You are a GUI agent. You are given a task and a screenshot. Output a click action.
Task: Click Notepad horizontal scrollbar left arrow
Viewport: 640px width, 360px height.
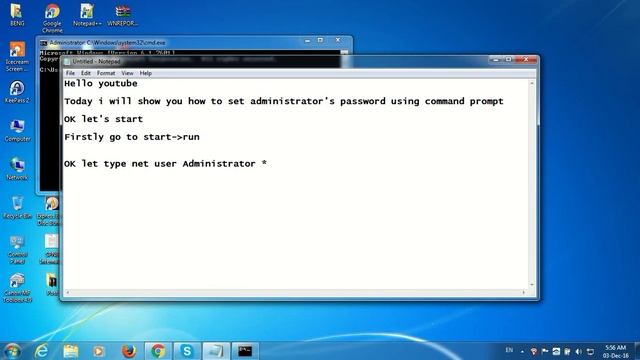coord(68,292)
